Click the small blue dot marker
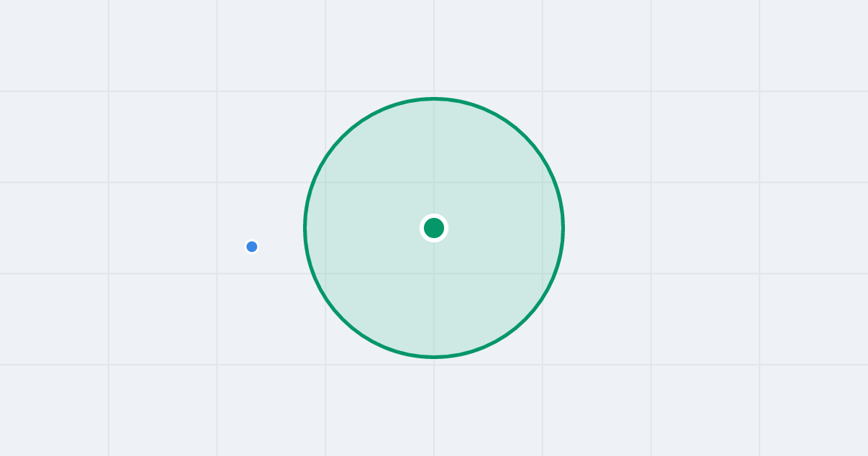868x456 pixels. click(252, 247)
